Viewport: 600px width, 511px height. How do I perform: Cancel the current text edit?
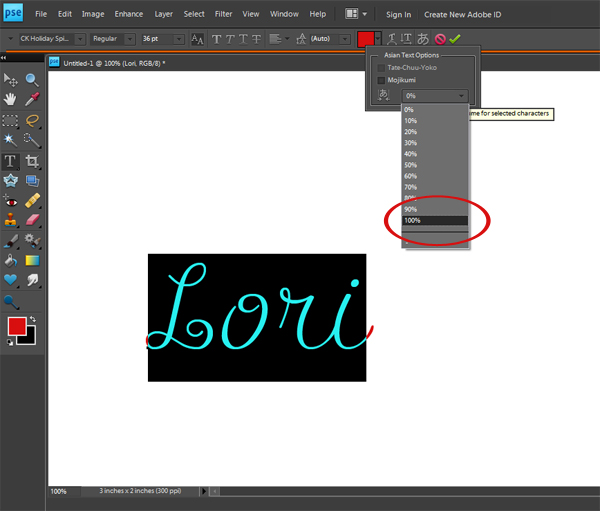(440, 39)
